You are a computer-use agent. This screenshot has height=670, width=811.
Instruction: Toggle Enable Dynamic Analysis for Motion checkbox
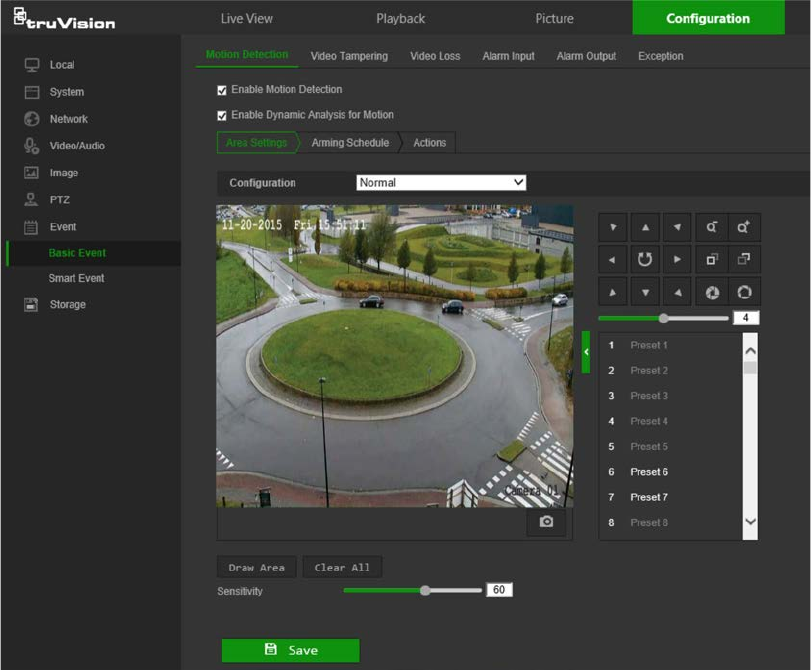click(222, 115)
